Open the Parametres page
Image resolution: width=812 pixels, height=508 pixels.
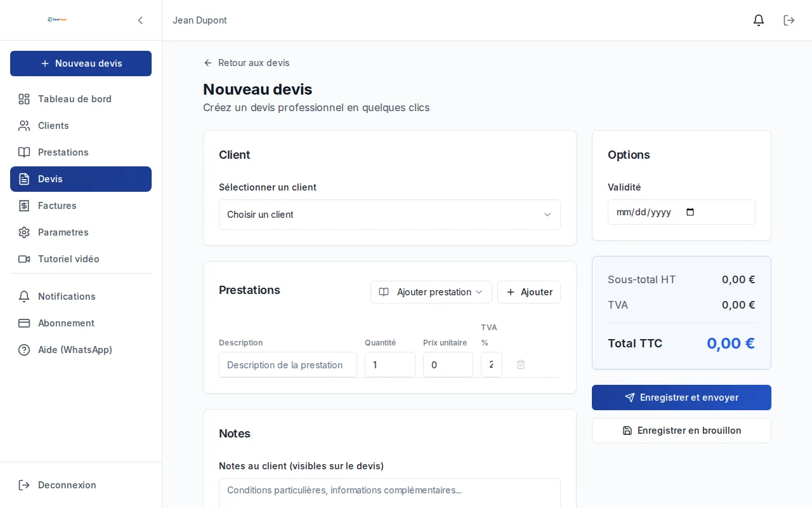[81, 232]
